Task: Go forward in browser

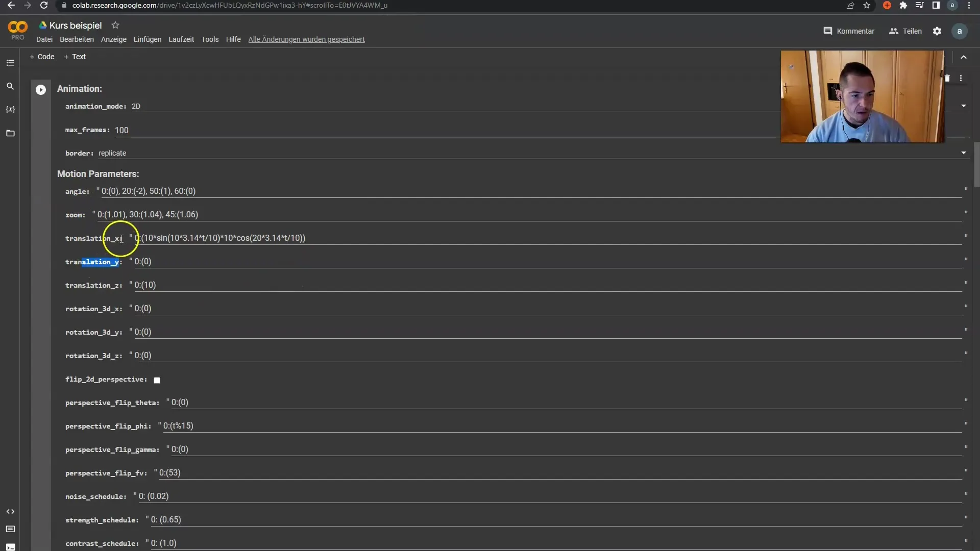Action: [28, 5]
